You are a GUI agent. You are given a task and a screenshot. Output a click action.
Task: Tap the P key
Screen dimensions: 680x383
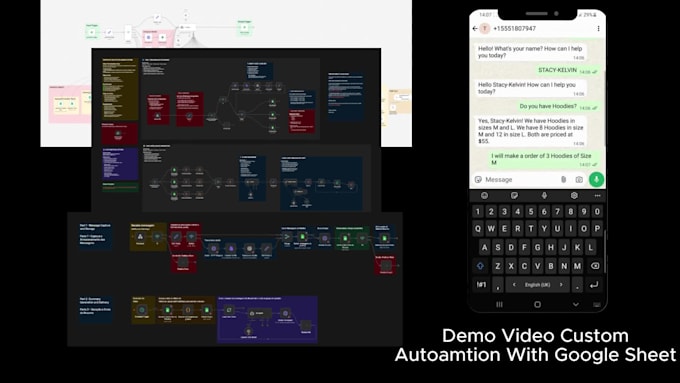(598, 229)
